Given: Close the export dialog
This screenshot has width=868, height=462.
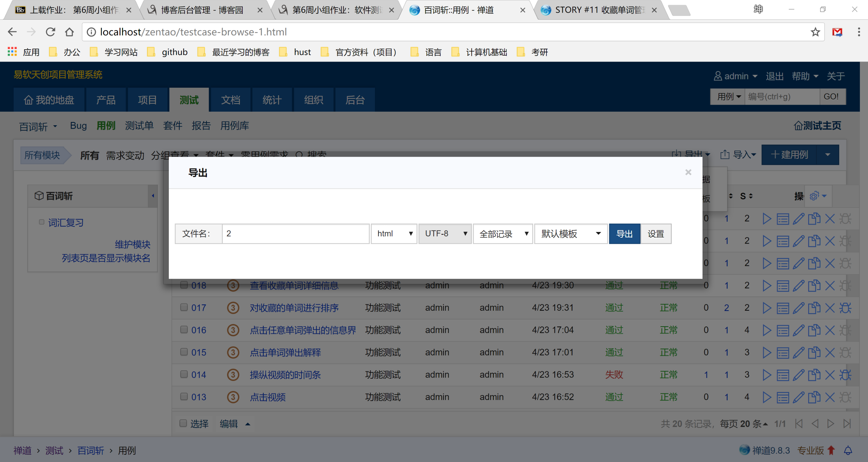Looking at the screenshot, I should [x=688, y=172].
